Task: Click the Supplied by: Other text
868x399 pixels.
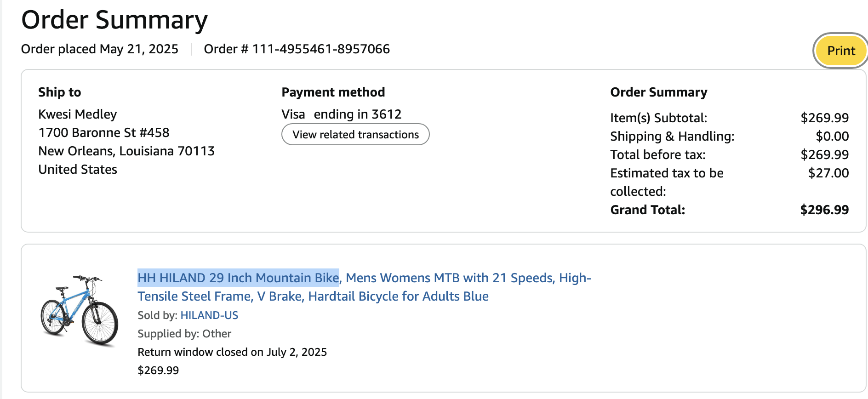Action: pyautogui.click(x=184, y=334)
